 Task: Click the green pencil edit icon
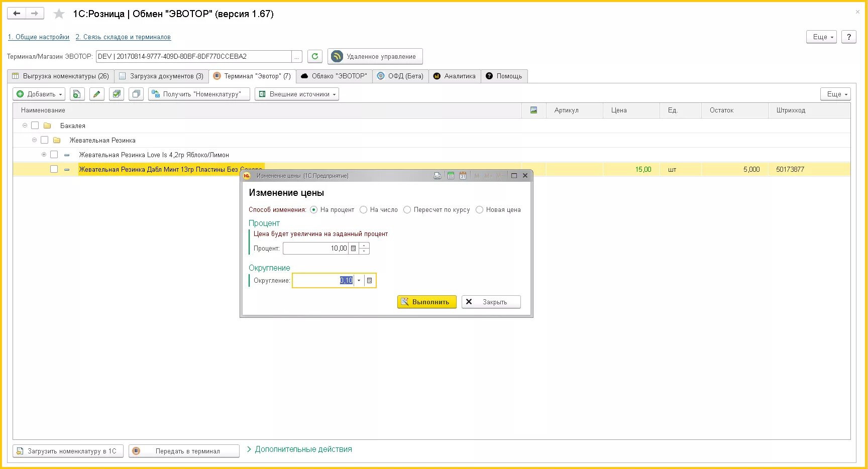tap(96, 94)
